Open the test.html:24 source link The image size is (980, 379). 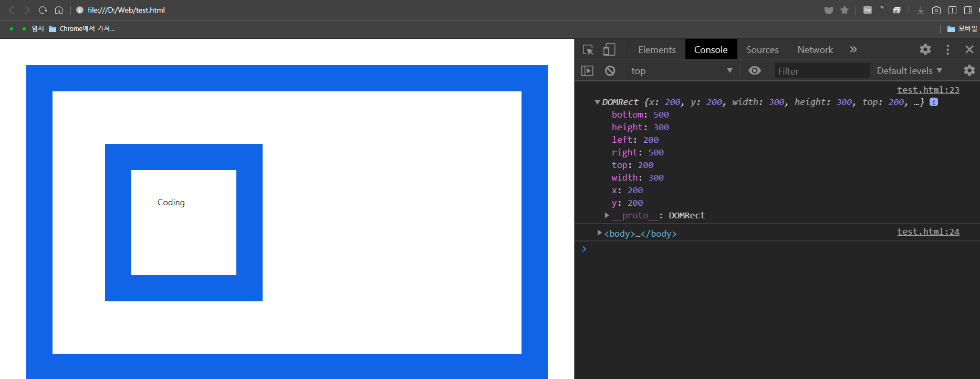coord(928,231)
